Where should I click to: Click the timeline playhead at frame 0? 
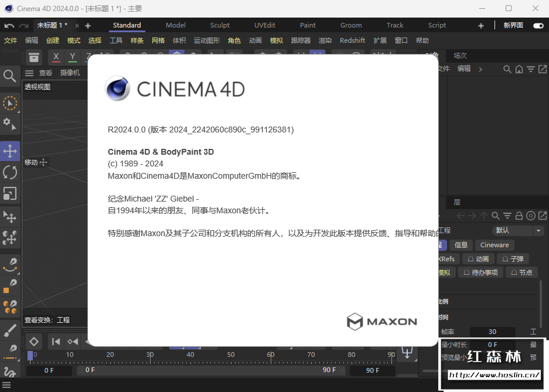click(30, 356)
